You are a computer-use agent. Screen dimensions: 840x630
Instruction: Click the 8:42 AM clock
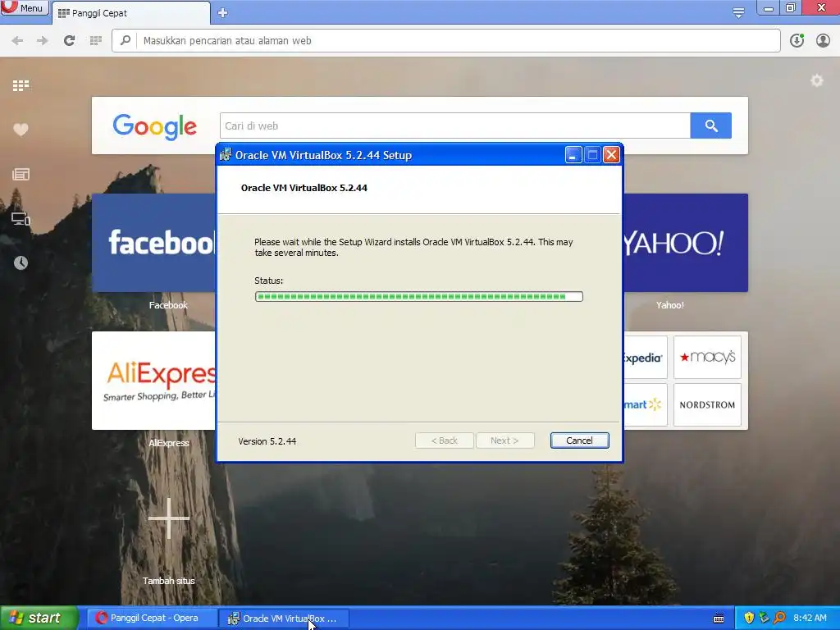(810, 619)
